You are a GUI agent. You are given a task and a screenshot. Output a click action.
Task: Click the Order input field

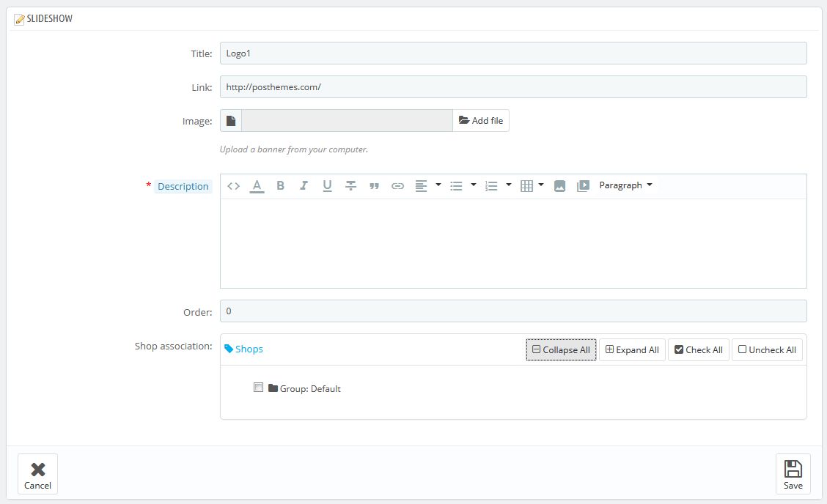coord(513,311)
